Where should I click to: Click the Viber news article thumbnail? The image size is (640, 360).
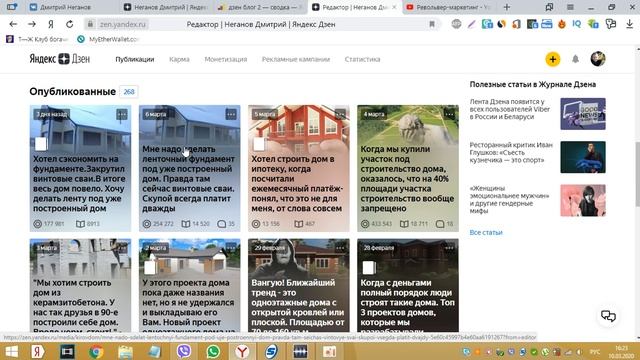click(583, 114)
